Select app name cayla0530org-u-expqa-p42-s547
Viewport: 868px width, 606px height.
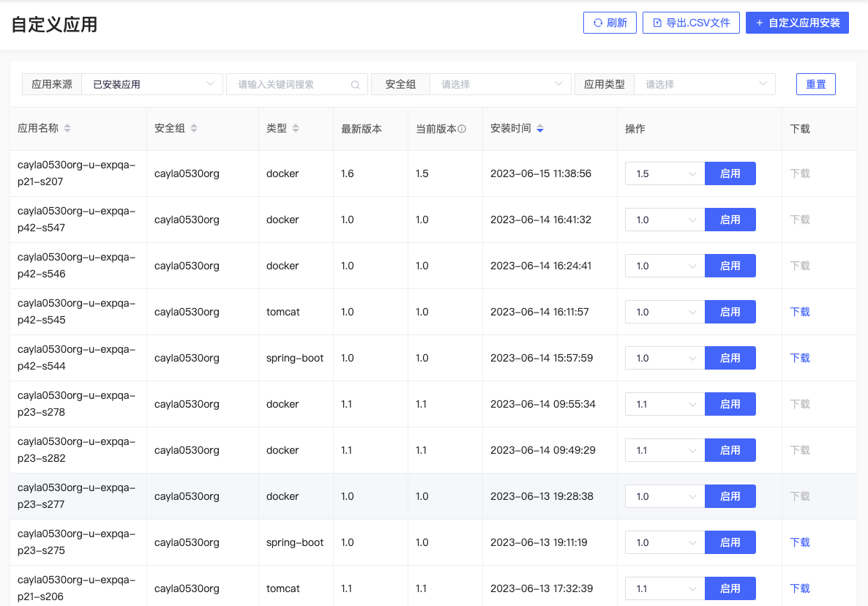point(76,219)
